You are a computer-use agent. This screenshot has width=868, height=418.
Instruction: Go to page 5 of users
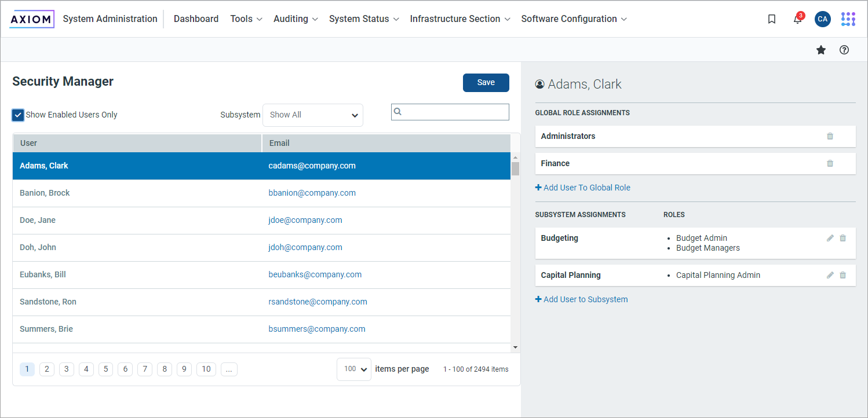(x=105, y=369)
